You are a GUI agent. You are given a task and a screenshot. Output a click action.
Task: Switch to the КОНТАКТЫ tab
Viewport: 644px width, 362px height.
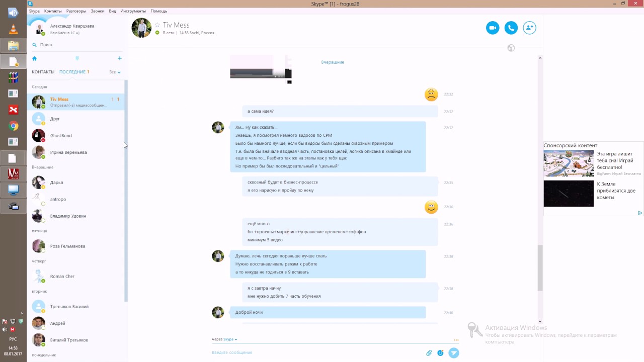tap(43, 72)
